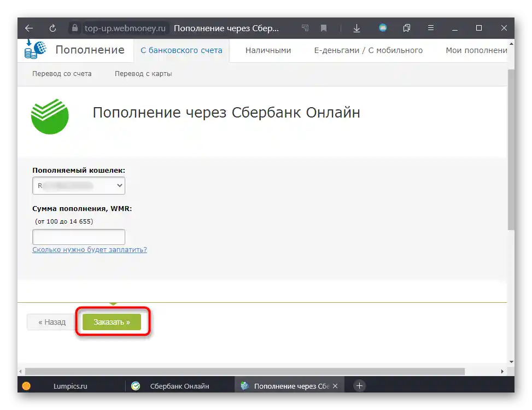Click the horizontal scrollbar thumb

[244, 371]
